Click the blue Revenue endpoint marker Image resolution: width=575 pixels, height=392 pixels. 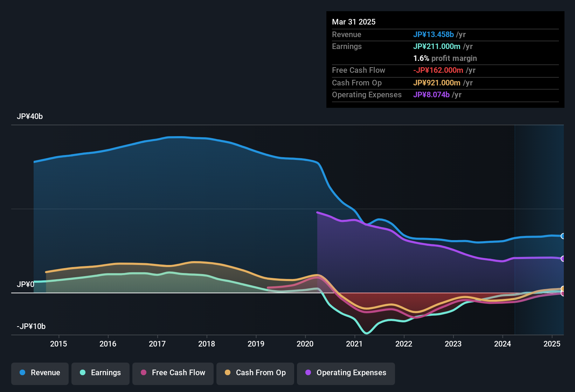coord(563,236)
